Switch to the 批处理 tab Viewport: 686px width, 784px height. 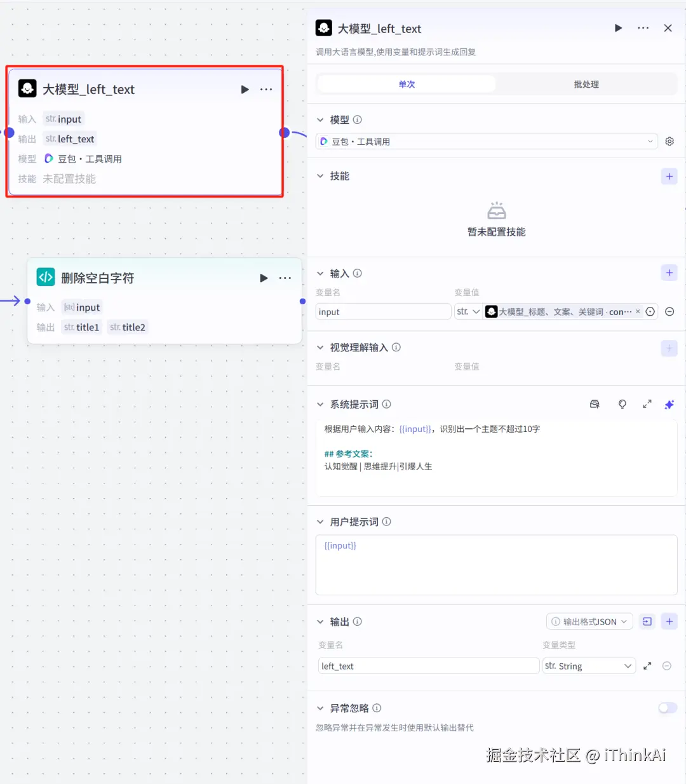[x=586, y=84]
